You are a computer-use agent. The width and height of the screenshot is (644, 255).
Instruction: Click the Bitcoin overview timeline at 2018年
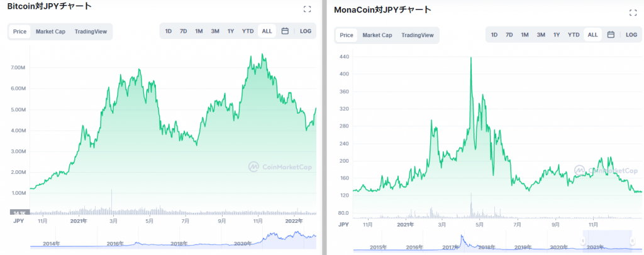tap(179, 244)
